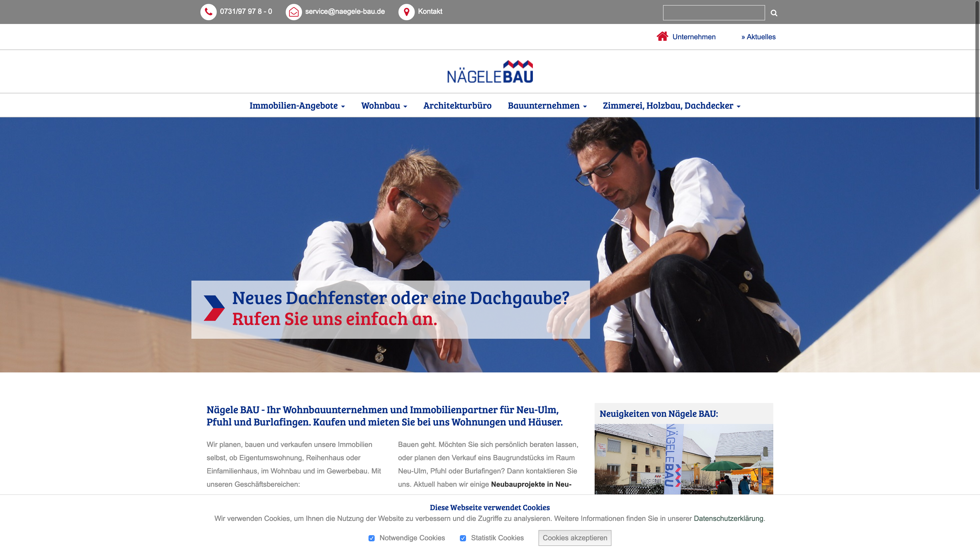Expand the Immobilien-Angebote dropdown menu
This screenshot has height=551, width=980.
pyautogui.click(x=297, y=106)
